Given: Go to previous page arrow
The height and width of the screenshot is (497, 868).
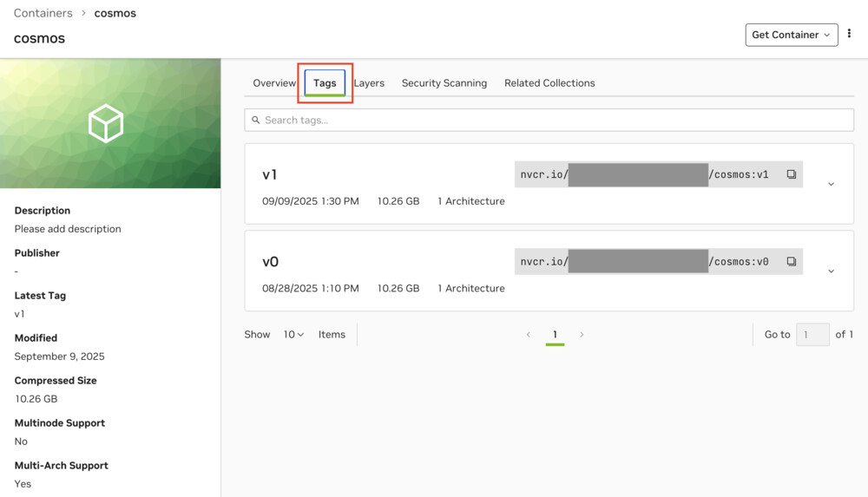Looking at the screenshot, I should pos(528,335).
